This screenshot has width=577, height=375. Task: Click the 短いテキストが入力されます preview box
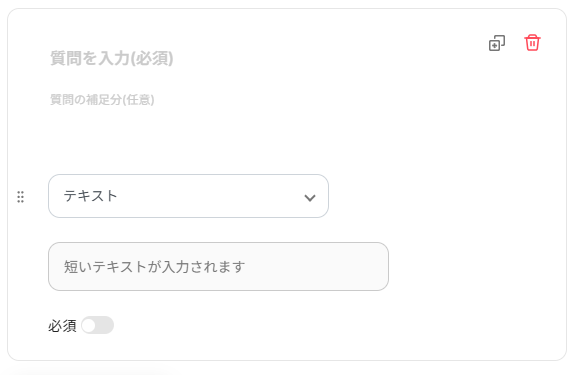(x=218, y=266)
